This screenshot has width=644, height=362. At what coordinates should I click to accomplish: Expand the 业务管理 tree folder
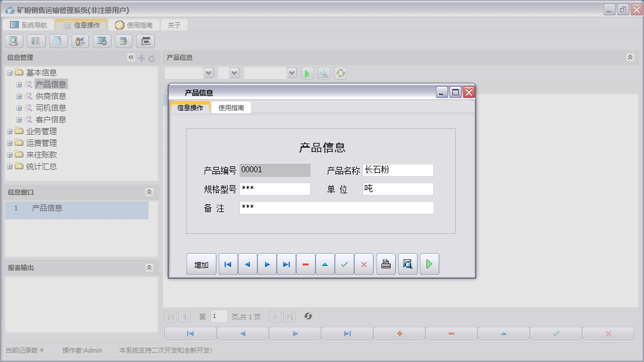coord(10,131)
